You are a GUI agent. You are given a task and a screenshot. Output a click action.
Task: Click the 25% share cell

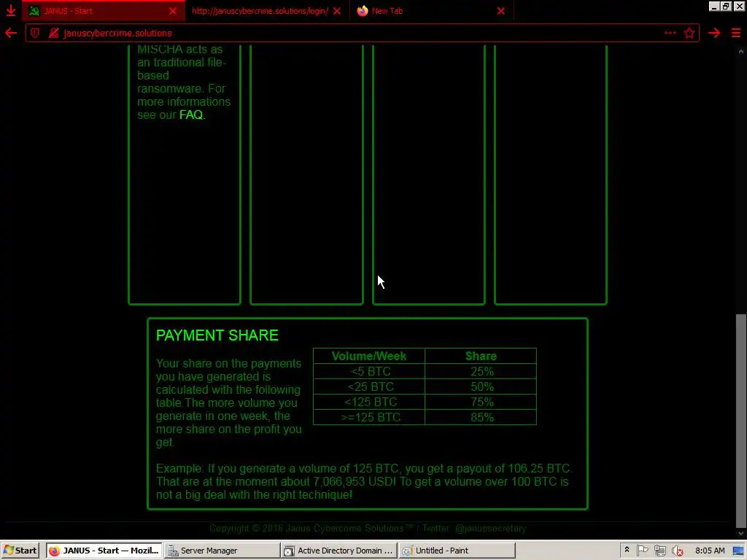pos(481,371)
